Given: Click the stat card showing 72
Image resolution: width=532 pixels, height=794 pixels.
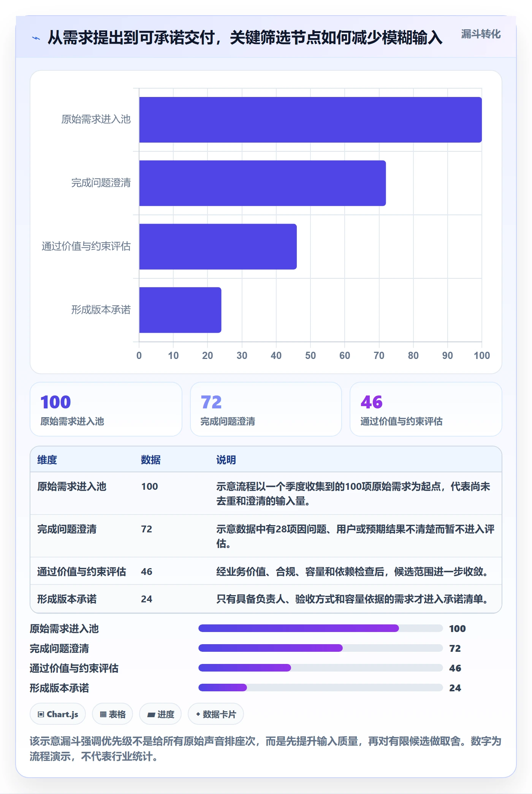Looking at the screenshot, I should [x=266, y=409].
